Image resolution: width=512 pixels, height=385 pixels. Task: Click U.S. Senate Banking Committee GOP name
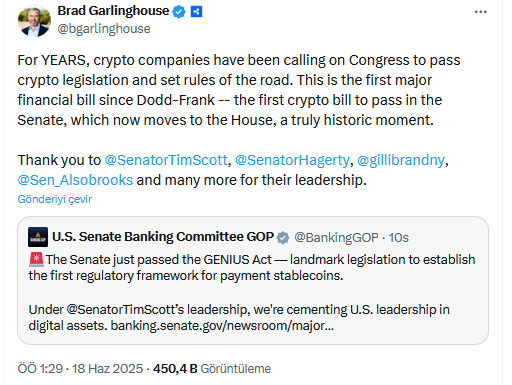(163, 237)
